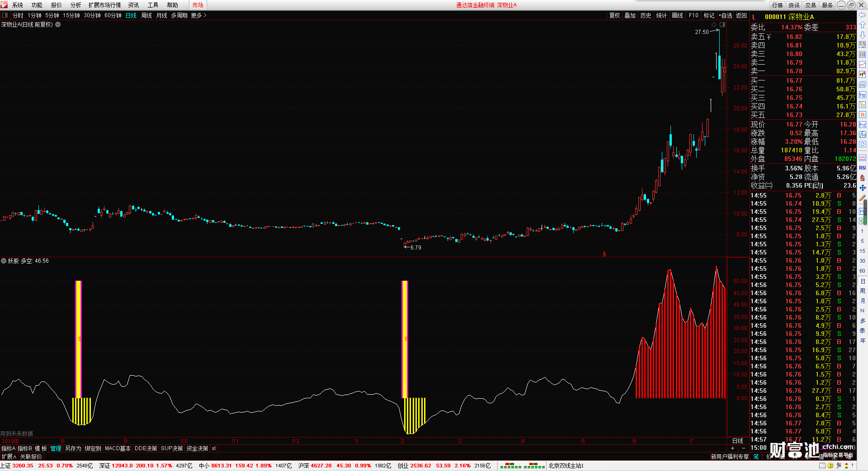Click the 创业 index value in status bar
The image size is (868, 471).
pyautogui.click(x=420, y=466)
